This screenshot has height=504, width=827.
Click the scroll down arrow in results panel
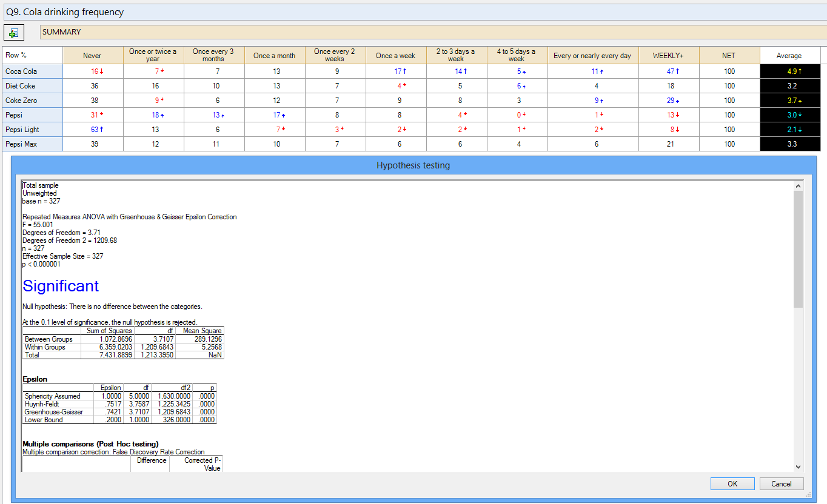coord(798,466)
